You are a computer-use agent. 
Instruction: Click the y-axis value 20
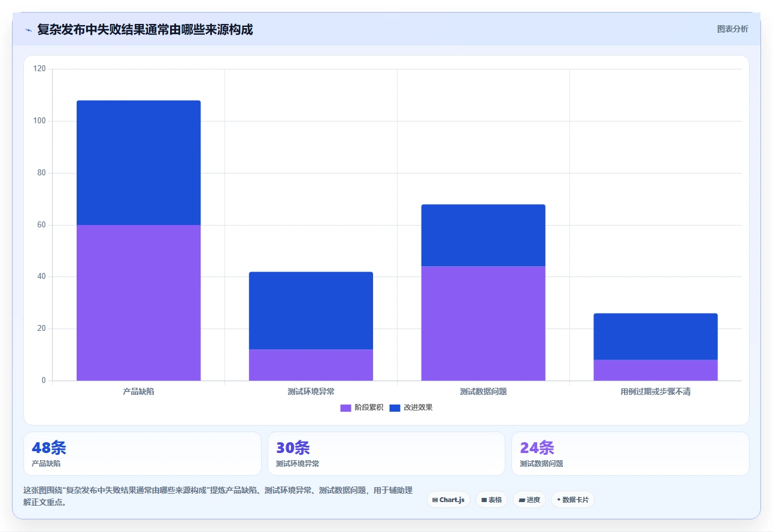[x=41, y=329]
